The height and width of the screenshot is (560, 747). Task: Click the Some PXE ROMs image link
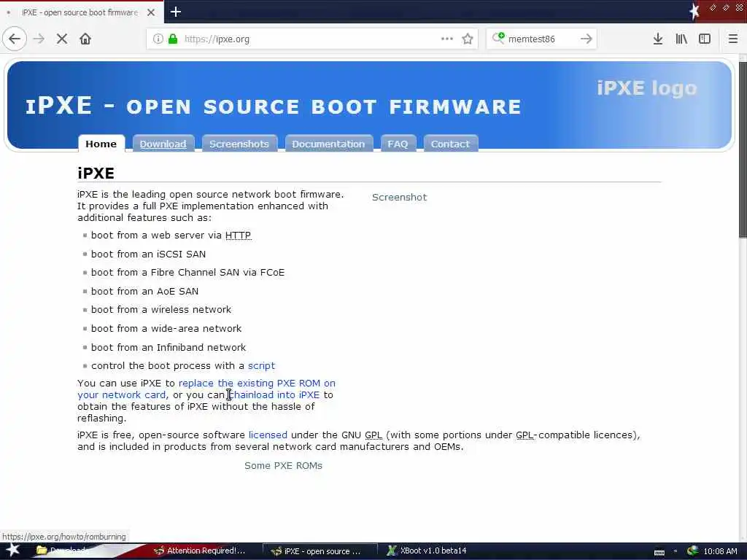tap(283, 466)
